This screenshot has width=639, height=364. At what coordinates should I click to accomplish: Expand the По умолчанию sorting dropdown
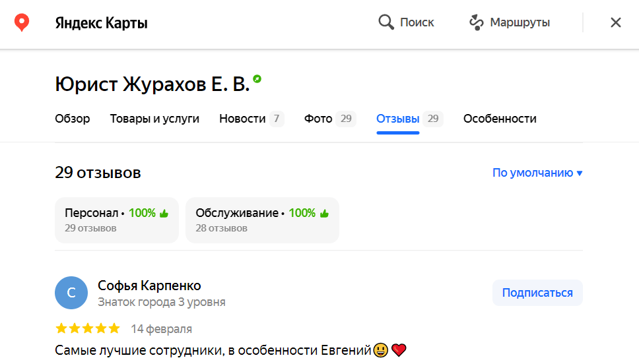pyautogui.click(x=537, y=173)
